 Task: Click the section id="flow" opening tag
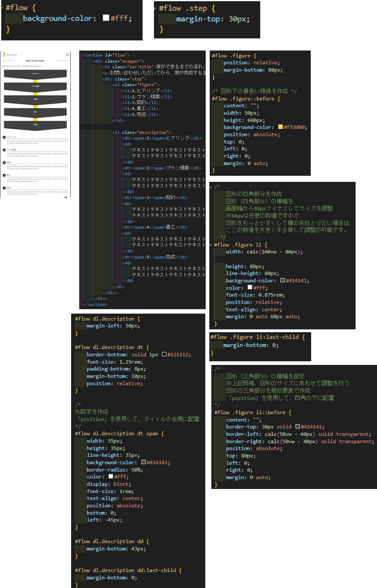click(x=106, y=55)
